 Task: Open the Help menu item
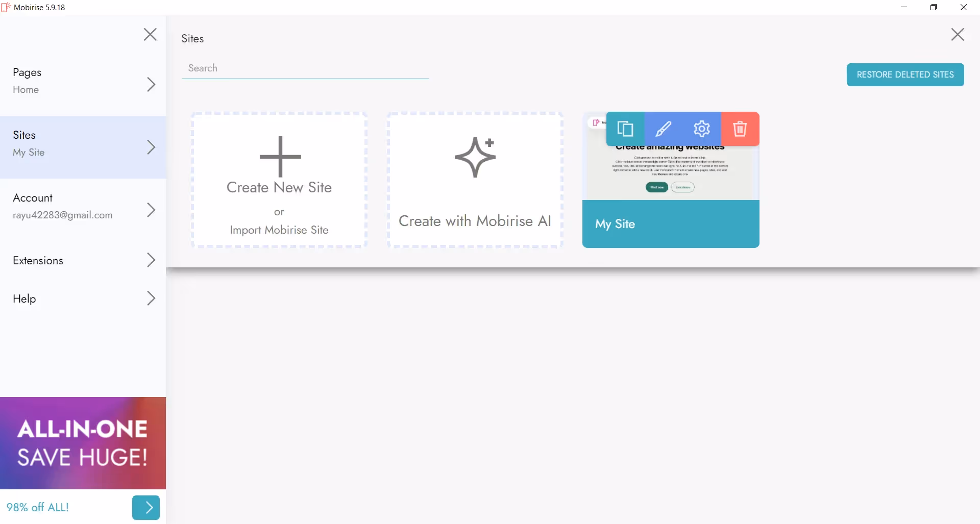click(x=83, y=298)
